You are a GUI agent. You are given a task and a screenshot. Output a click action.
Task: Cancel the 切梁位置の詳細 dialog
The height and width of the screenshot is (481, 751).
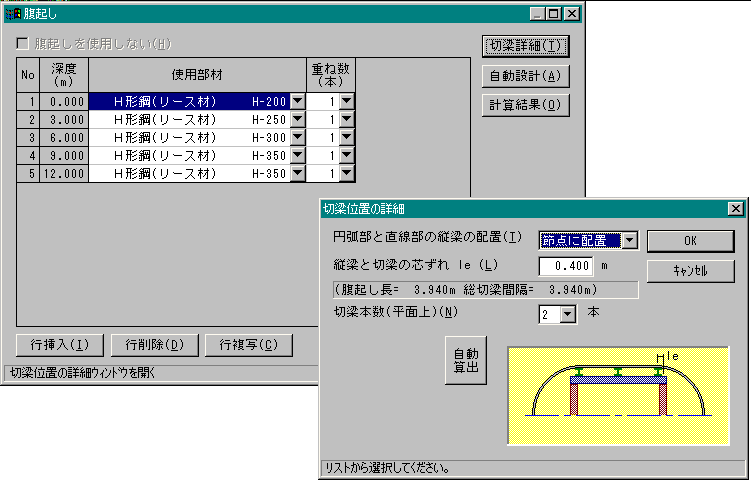[x=690, y=271]
